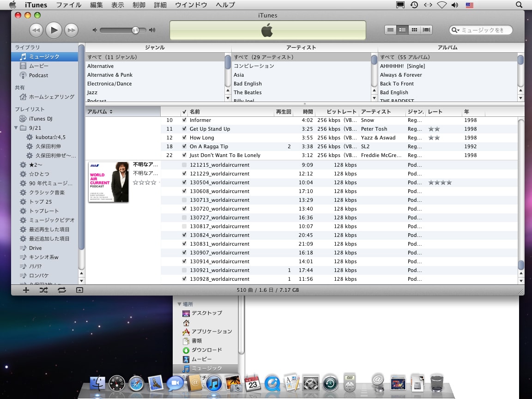Image resolution: width=532 pixels, height=399 pixels.
Task: Toggle repeat button at bottom
Action: (x=62, y=290)
